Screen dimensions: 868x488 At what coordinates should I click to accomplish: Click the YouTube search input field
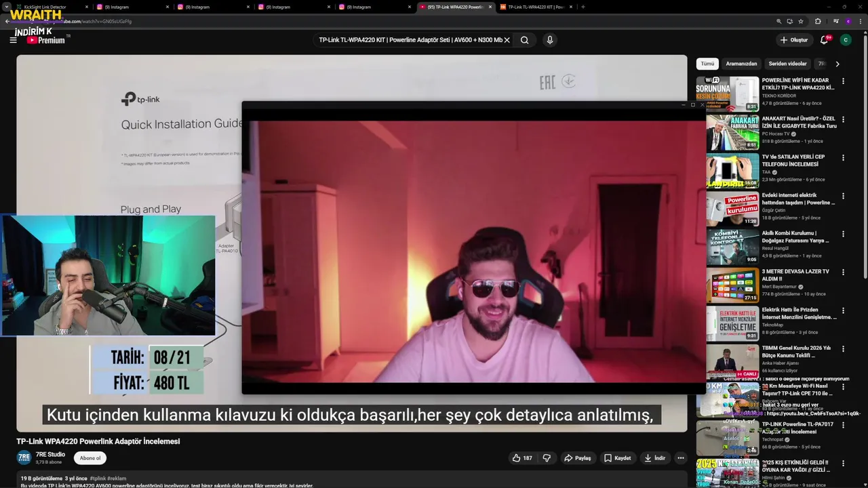411,40
